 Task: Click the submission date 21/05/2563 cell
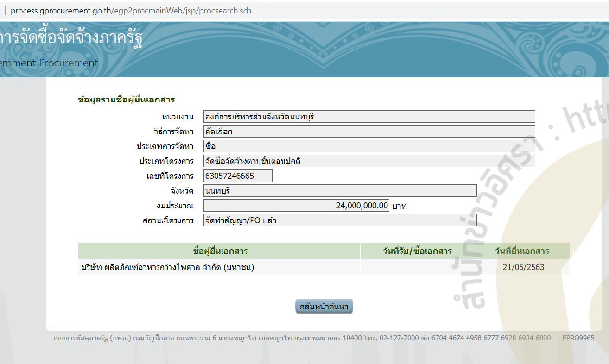click(523, 267)
